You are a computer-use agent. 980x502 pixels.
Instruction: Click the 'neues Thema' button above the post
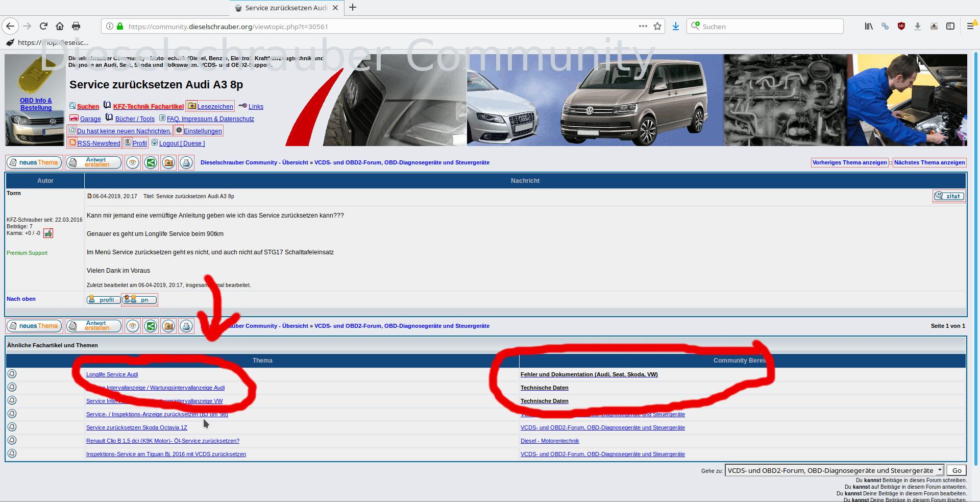[34, 163]
